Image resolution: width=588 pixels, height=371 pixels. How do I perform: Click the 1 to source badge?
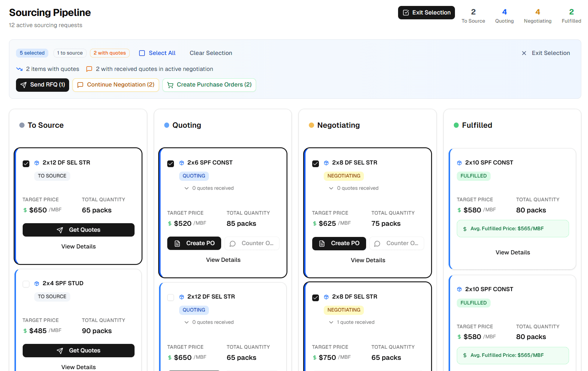(x=70, y=53)
